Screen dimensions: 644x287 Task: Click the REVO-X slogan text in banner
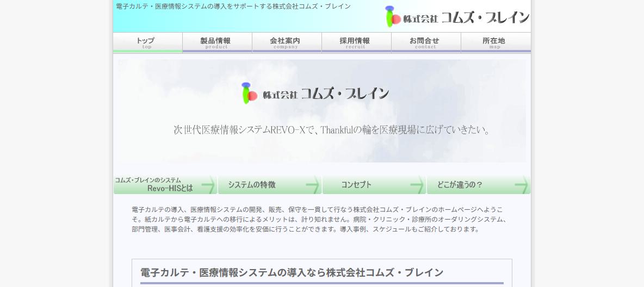coord(332,130)
